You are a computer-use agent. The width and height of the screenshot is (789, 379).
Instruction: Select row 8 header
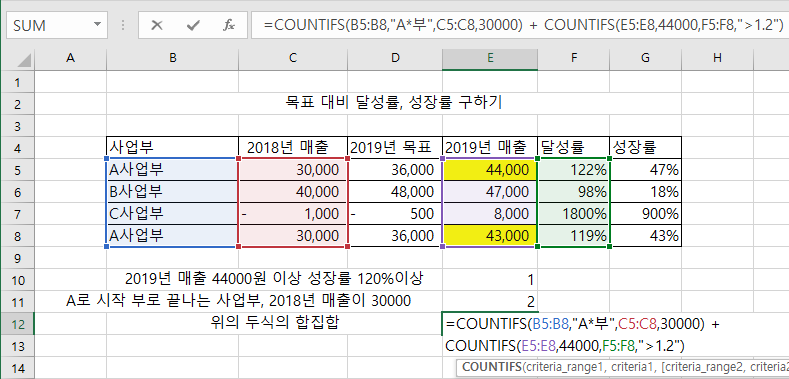click(x=18, y=236)
